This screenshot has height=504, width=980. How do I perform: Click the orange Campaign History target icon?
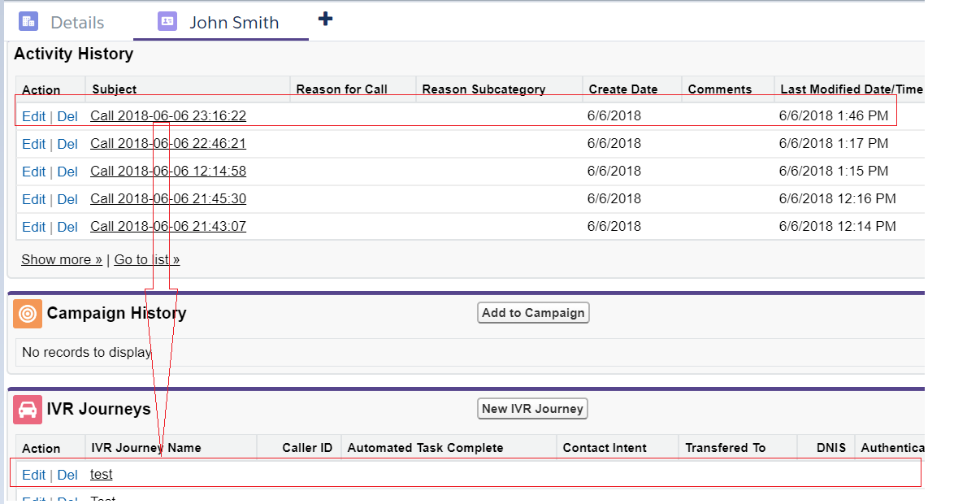point(28,314)
